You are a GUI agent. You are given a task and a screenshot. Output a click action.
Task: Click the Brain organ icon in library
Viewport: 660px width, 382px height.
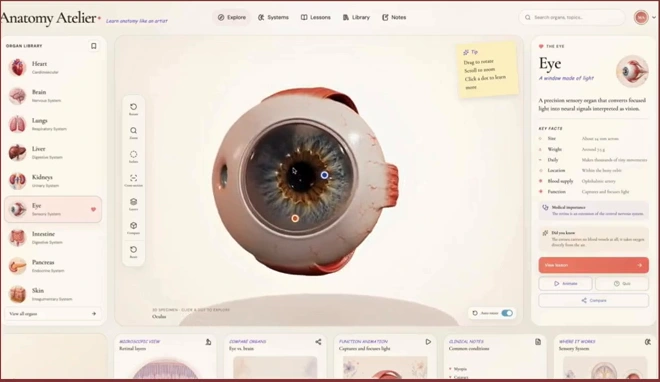click(18, 96)
